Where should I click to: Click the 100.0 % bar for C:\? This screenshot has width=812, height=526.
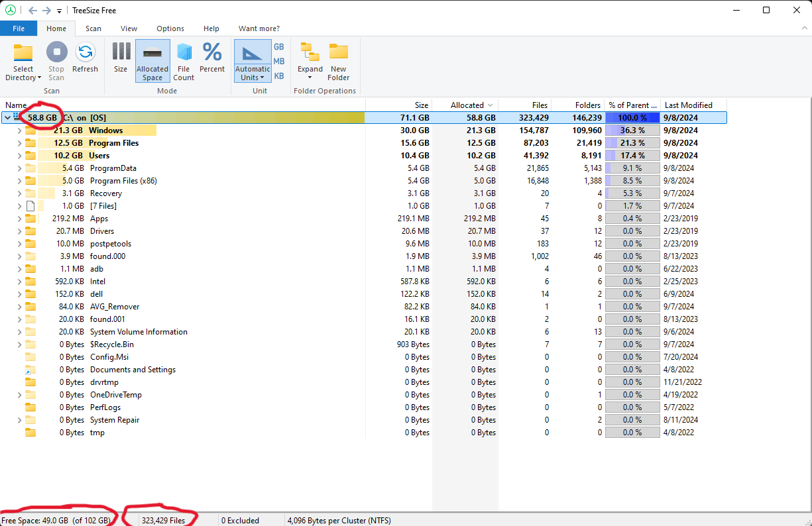point(632,118)
